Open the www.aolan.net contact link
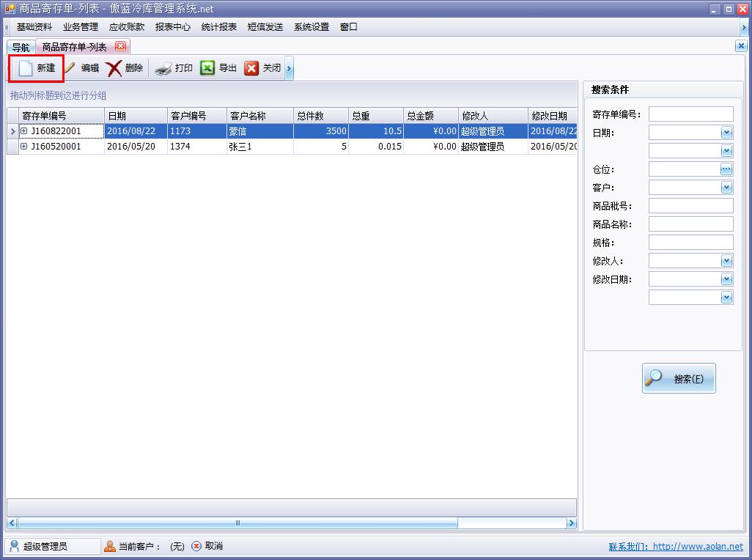Image resolution: width=752 pixels, height=560 pixels. coord(697,547)
